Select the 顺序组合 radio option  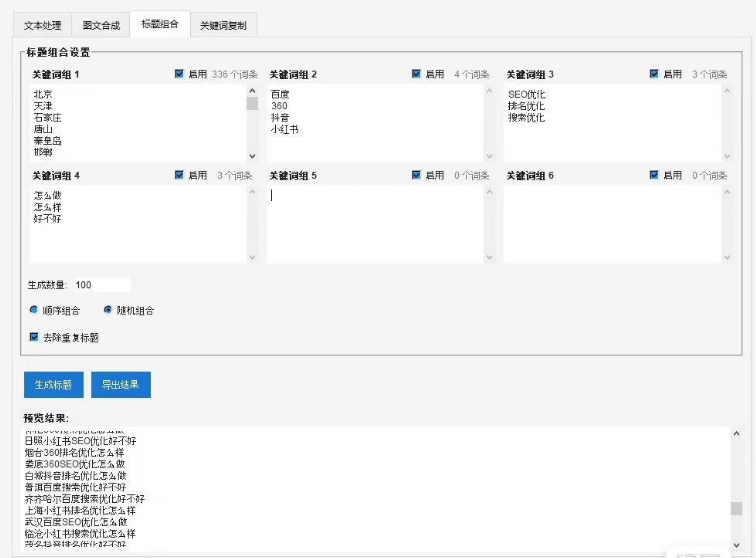(34, 310)
